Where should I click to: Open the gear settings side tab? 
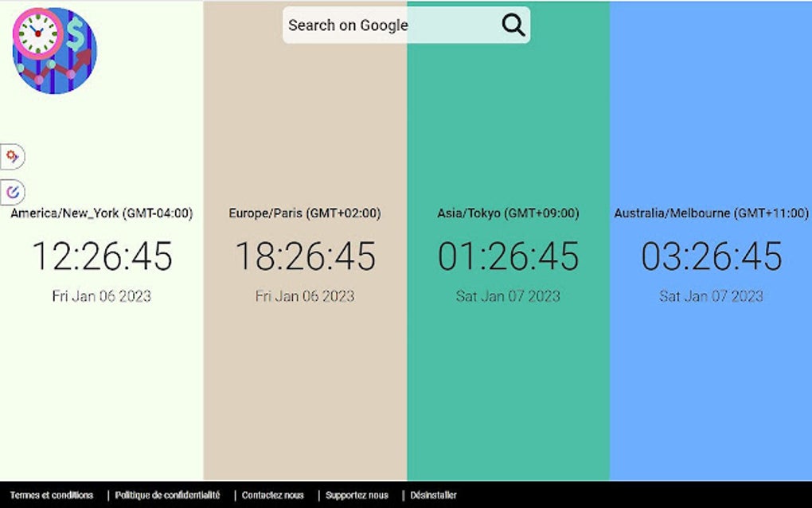[12, 157]
